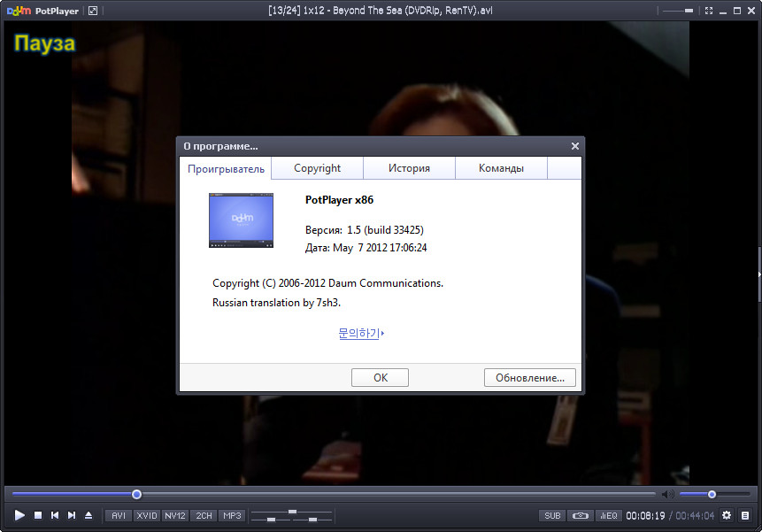Open the equalizer EQ control
762x532 pixels.
pyautogui.click(x=608, y=515)
